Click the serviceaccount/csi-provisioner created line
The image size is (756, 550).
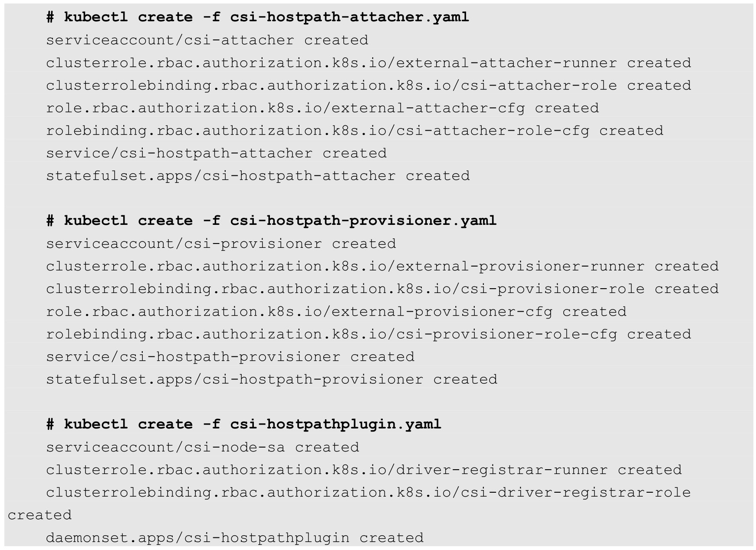pos(221,244)
